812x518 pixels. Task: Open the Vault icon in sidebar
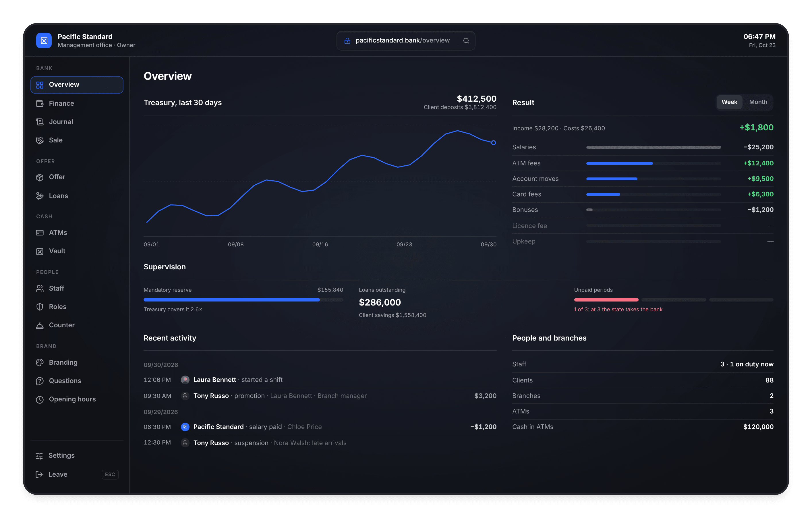[x=40, y=251]
